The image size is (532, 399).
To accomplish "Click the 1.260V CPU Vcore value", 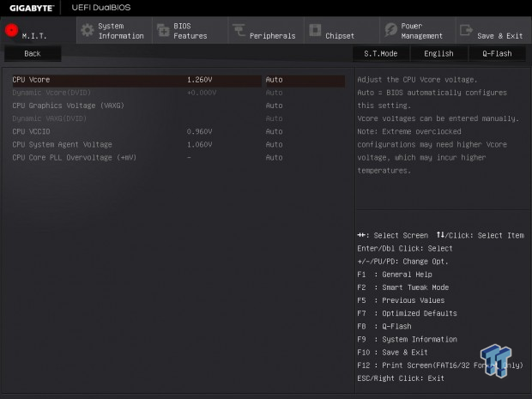I will 199,80.
